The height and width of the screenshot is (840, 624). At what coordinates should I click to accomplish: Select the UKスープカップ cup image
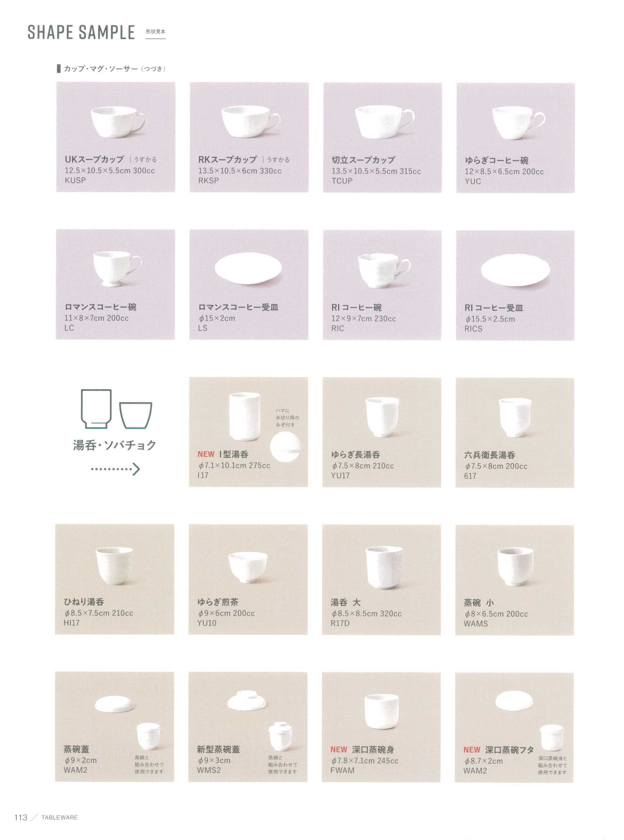[x=118, y=122]
